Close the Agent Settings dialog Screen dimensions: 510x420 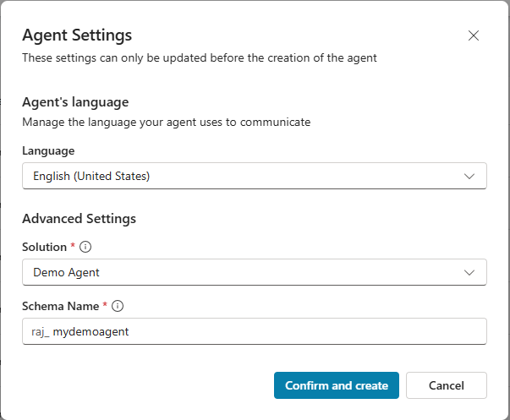(473, 35)
